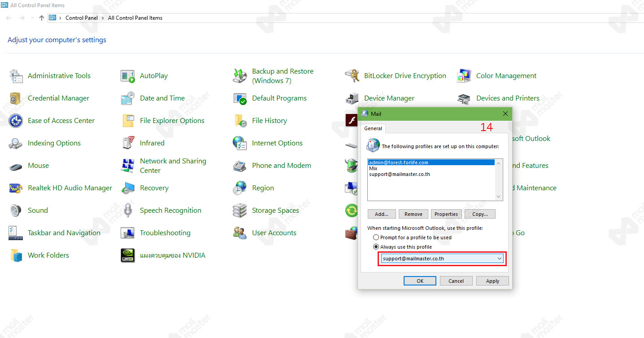Open the Date and Time icon
Viewport: 644px width, 338px height.
pyautogui.click(x=128, y=98)
